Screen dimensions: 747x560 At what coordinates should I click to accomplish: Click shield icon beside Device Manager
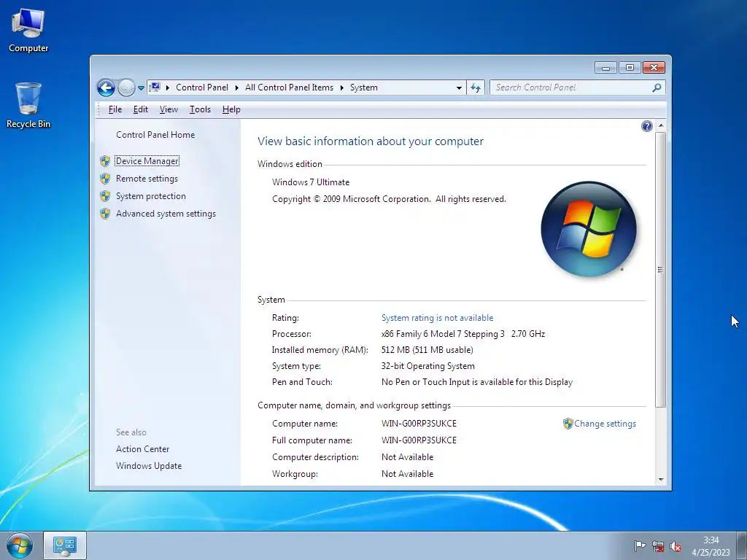tap(105, 161)
